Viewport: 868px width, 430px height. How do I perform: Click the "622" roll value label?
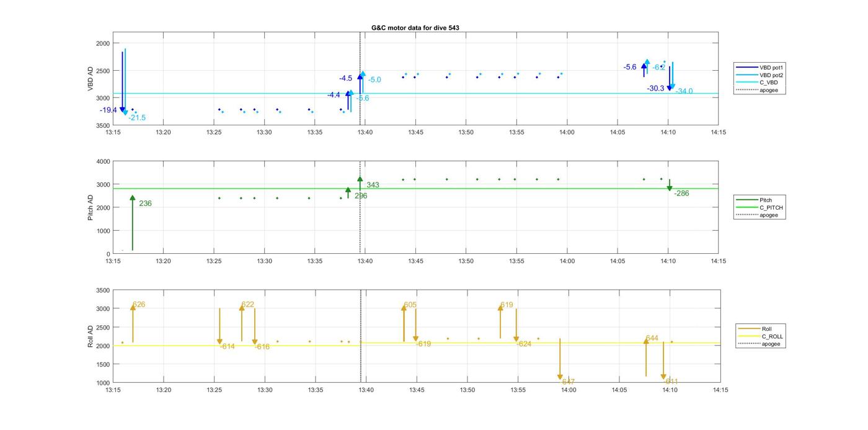click(x=247, y=305)
